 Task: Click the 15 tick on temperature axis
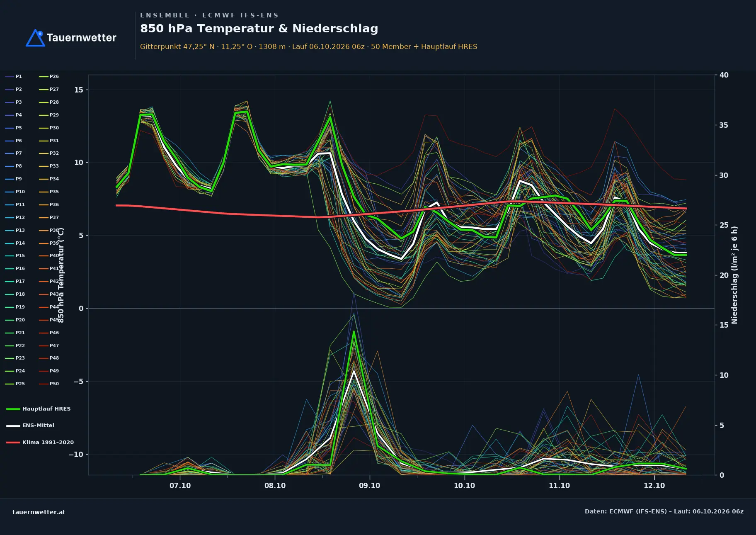point(79,90)
